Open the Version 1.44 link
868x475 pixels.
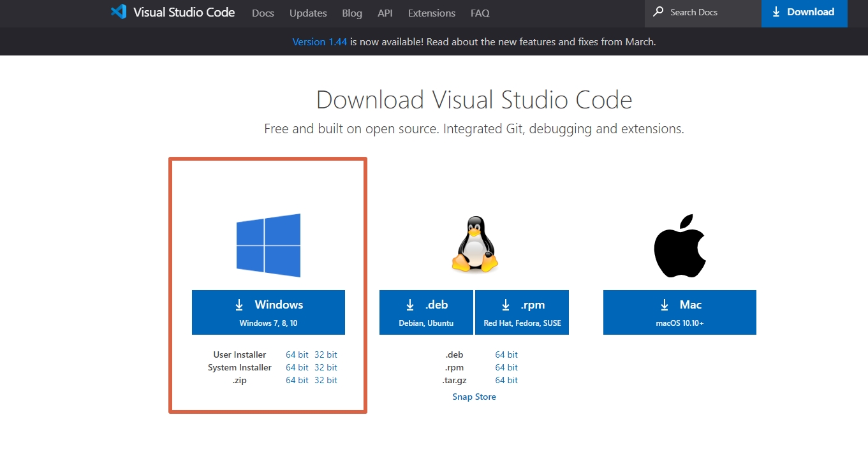coord(320,42)
